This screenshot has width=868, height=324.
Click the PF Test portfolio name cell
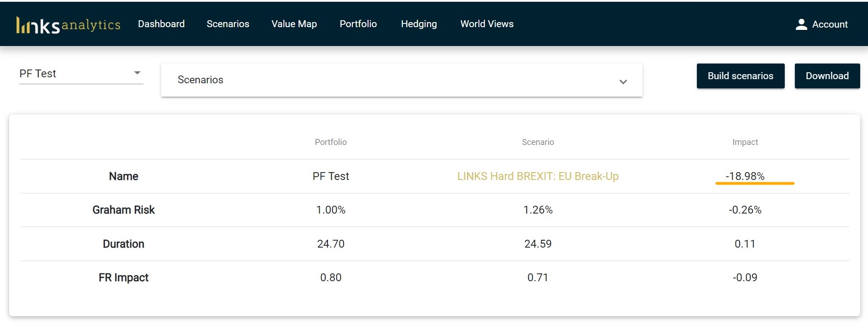click(330, 176)
